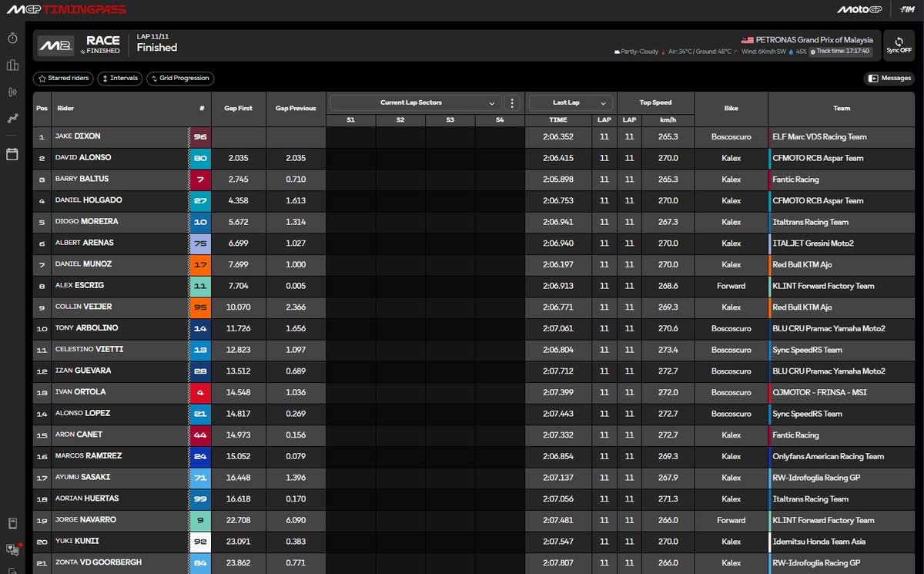
Task: Toggle Starred riders filter
Action: [x=64, y=79]
